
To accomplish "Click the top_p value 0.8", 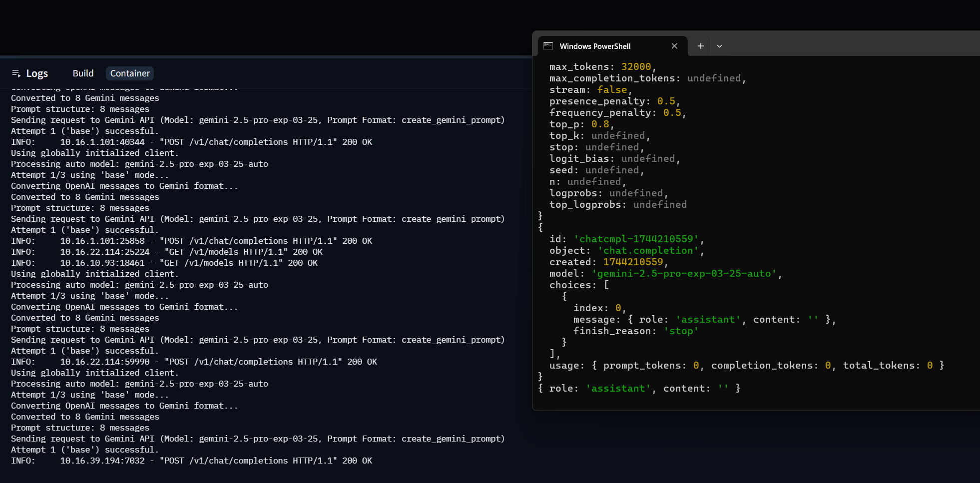I will 600,124.
